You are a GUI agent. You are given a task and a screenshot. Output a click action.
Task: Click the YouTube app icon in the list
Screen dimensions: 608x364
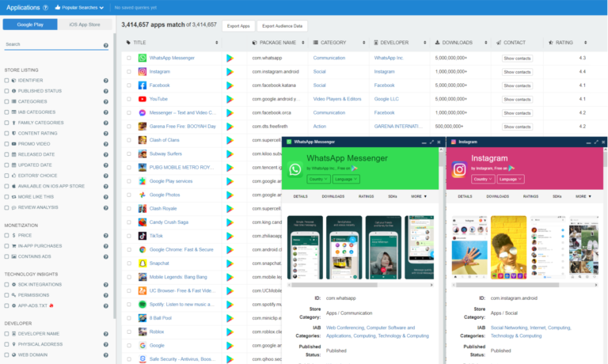(x=142, y=99)
